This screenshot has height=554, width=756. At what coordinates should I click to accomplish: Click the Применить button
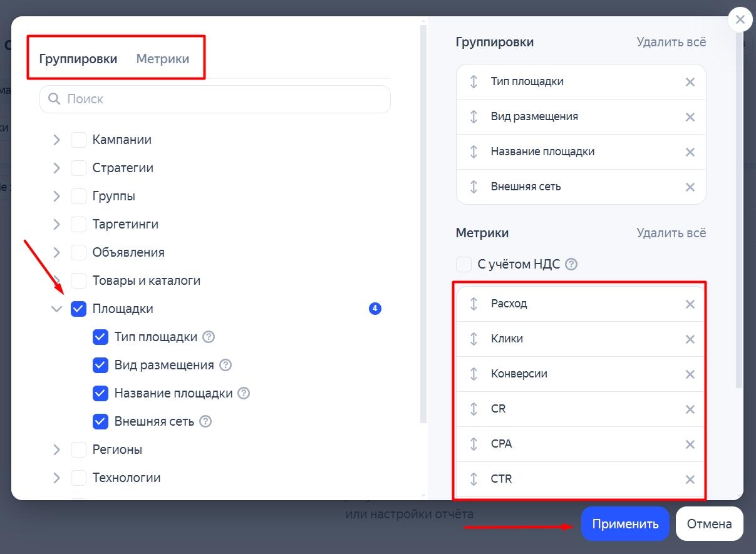click(x=625, y=523)
